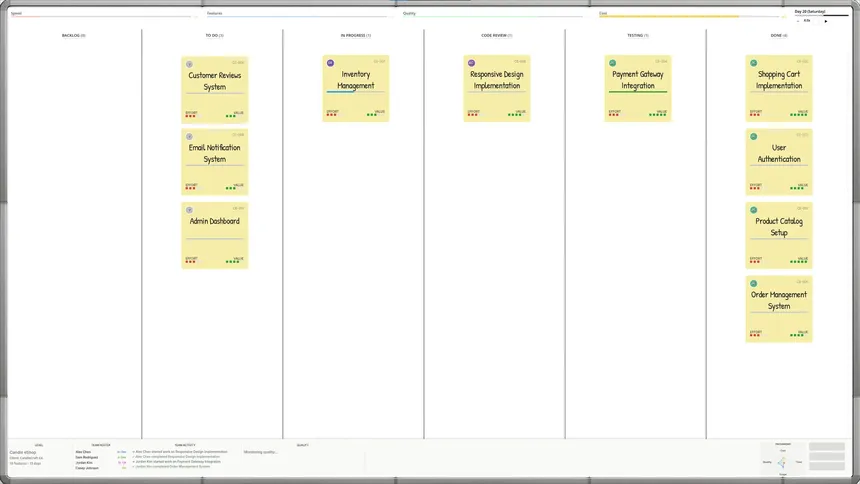The width and height of the screenshot is (860, 484).
Task: Click the middle gray button beside radar chart
Action: tap(827, 457)
